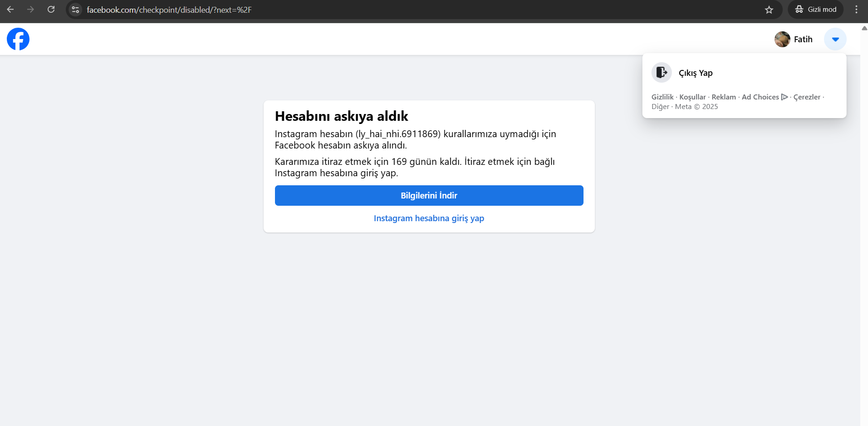868x426 pixels.
Task: Open site information icon in address bar
Action: [x=76, y=10]
